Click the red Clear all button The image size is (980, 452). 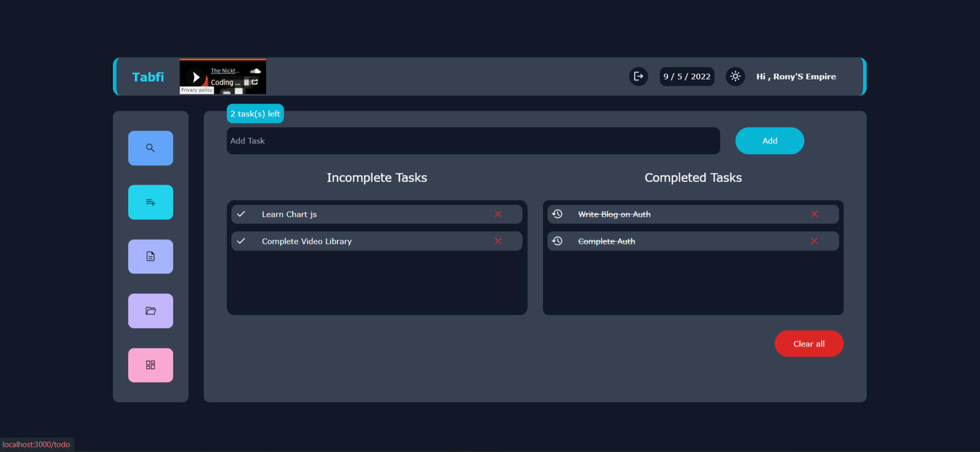tap(808, 344)
